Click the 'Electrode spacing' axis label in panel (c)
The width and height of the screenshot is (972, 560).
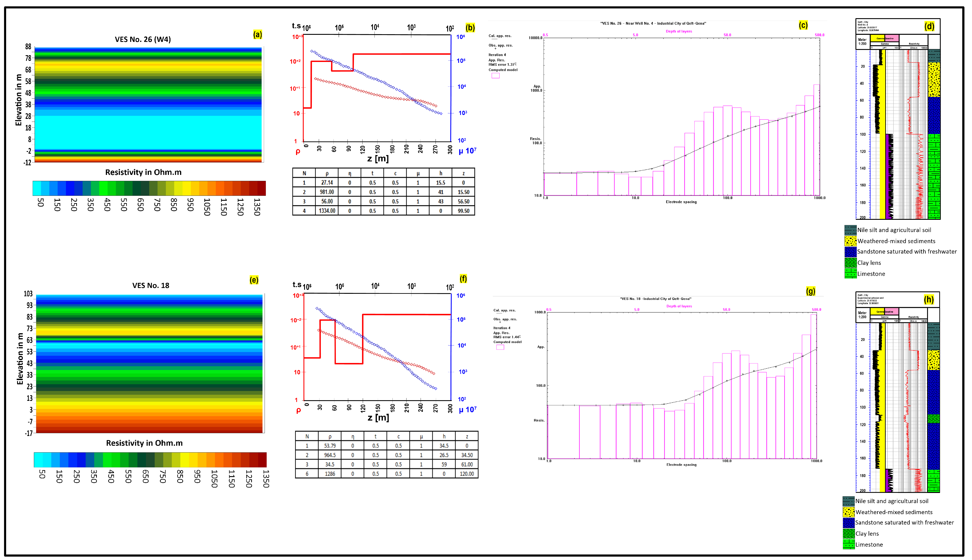pos(681,202)
